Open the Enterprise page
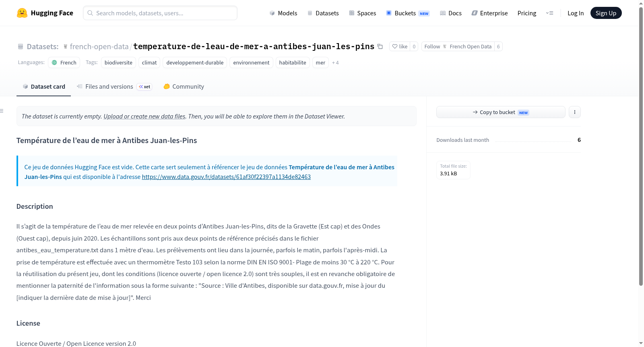Image resolution: width=644 pixels, height=347 pixels. [x=490, y=13]
